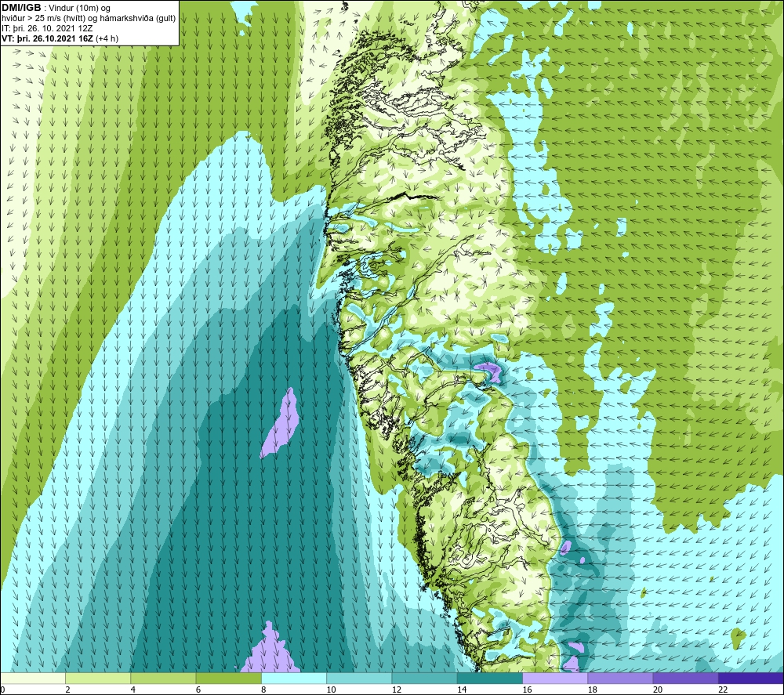Click the 10–12 m/s turquoise legend swatch
The image size is (784, 695).
[x=359, y=678]
